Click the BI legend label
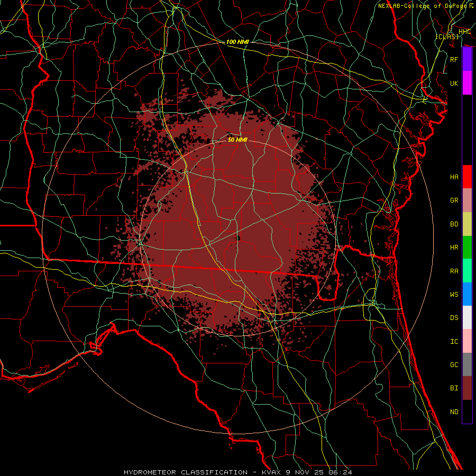The image size is (476, 476). pos(454,388)
